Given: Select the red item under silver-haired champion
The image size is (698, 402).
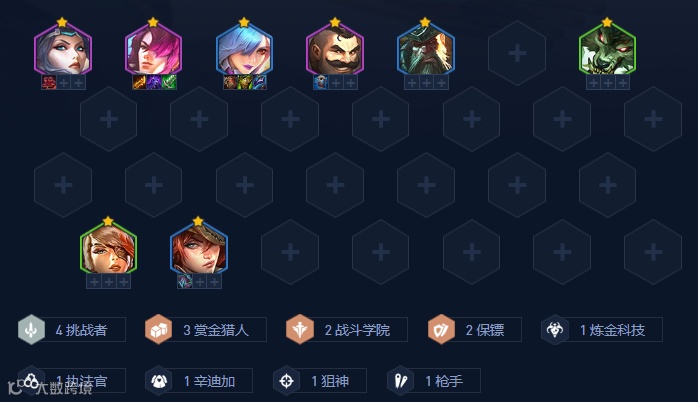Looking at the screenshot, I should coord(49,82).
